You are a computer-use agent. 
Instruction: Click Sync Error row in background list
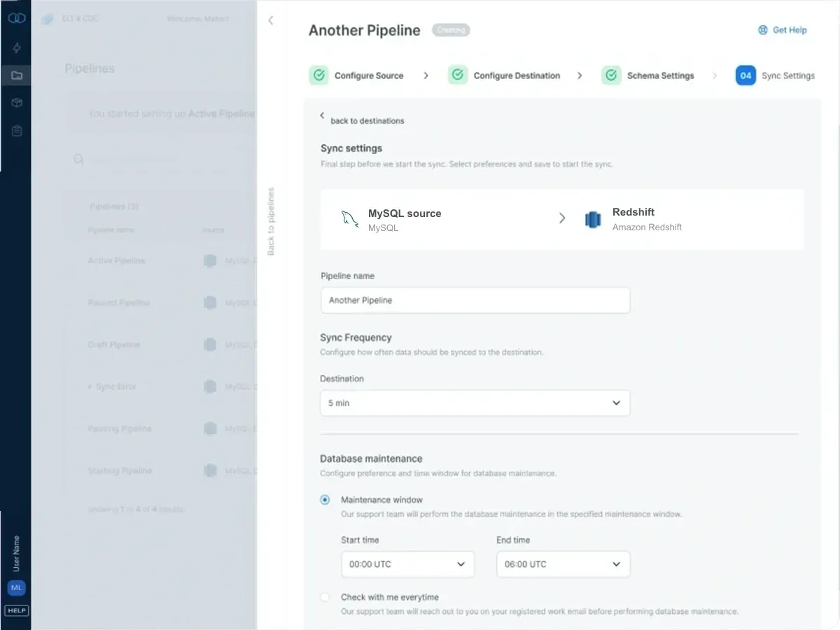point(161,386)
